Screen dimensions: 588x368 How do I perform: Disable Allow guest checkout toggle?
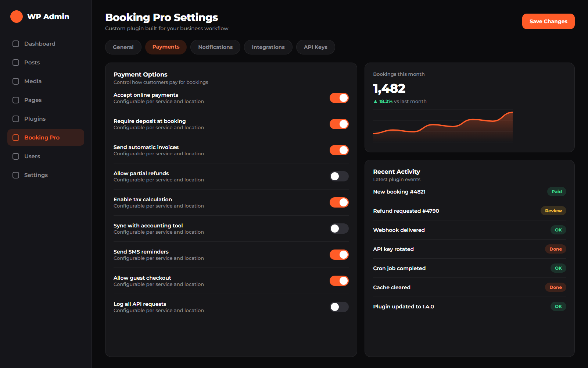point(339,281)
